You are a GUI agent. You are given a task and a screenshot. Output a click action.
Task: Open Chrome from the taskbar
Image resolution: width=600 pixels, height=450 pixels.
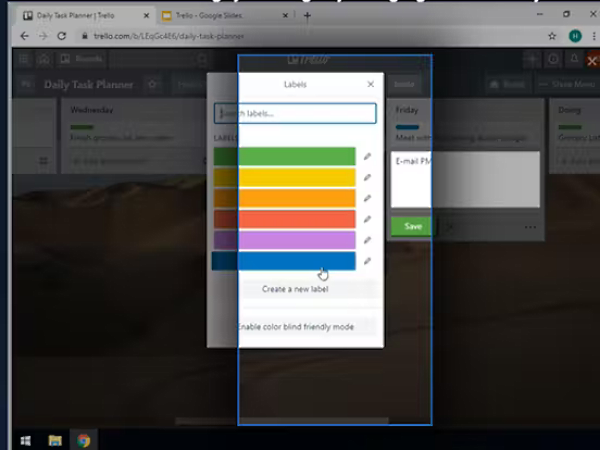coord(83,441)
